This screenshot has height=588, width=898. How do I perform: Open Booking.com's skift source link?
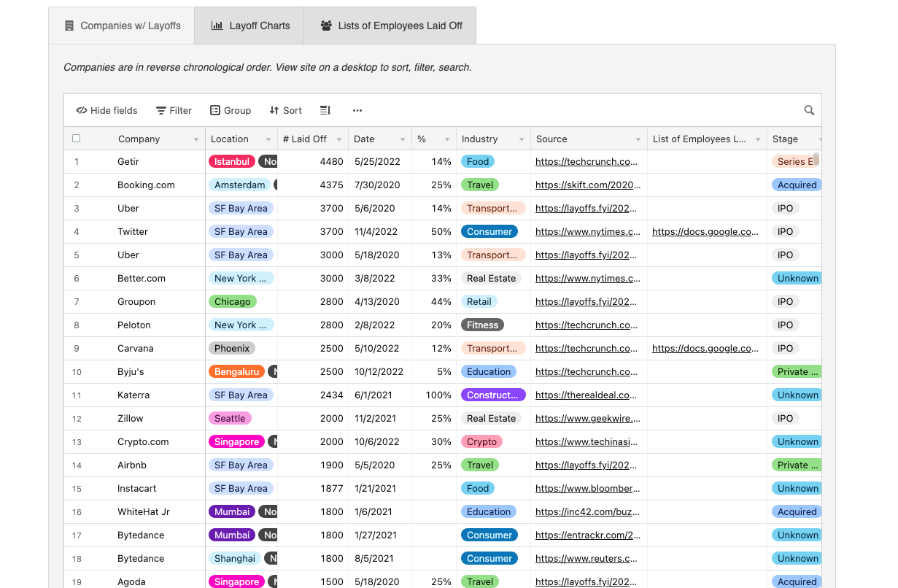coord(587,185)
